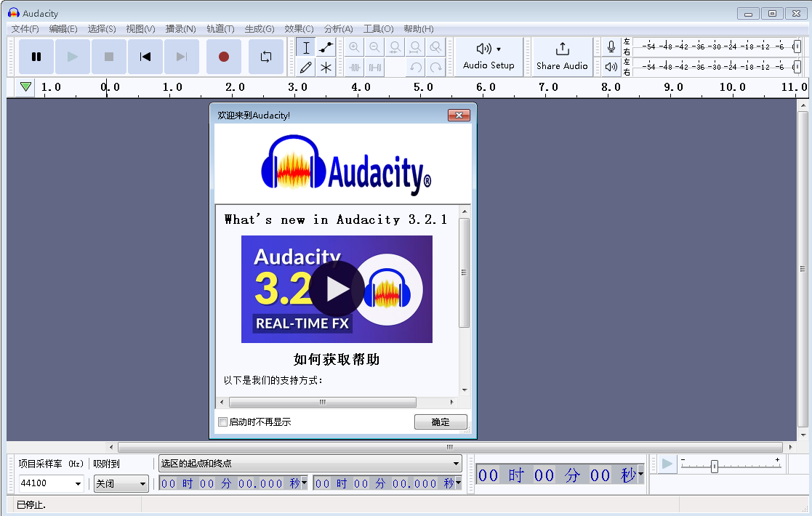Open the 编辑(E) menu
Viewport: 812px width, 516px height.
(x=63, y=29)
